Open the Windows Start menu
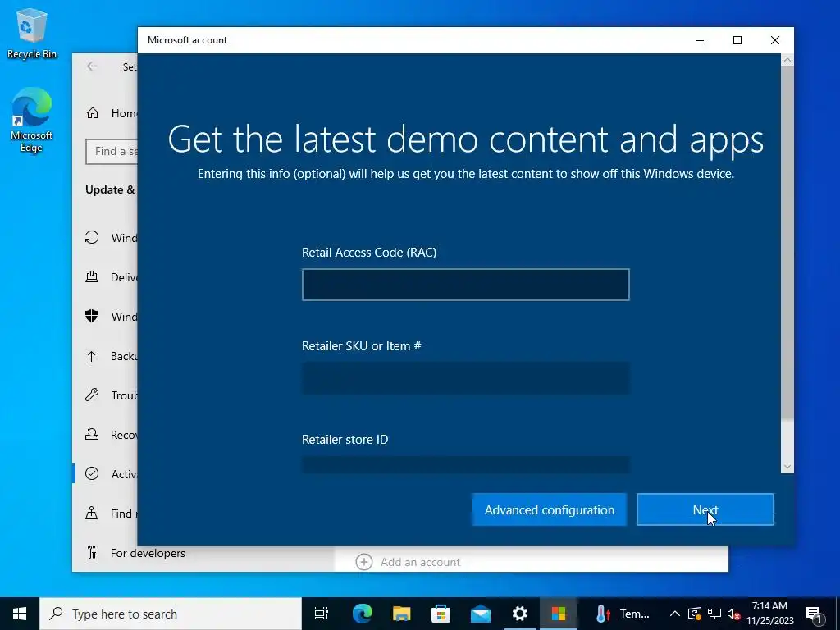The width and height of the screenshot is (840, 630). tap(20, 614)
